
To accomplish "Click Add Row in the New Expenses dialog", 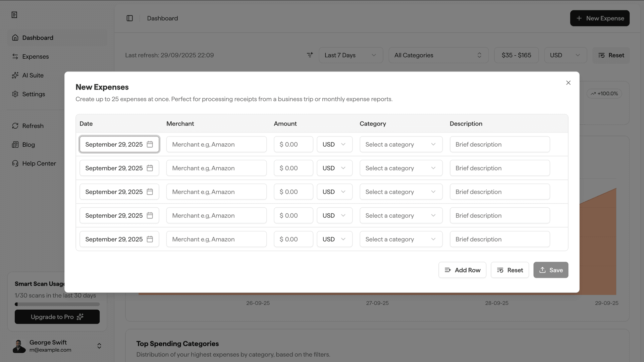I will click(x=462, y=270).
